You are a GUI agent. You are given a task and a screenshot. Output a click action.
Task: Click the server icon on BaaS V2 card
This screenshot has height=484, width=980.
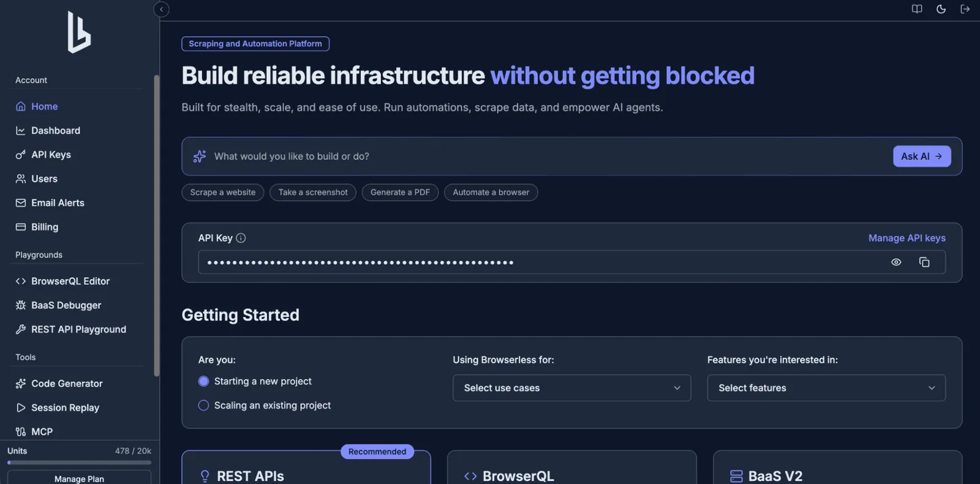[736, 476]
